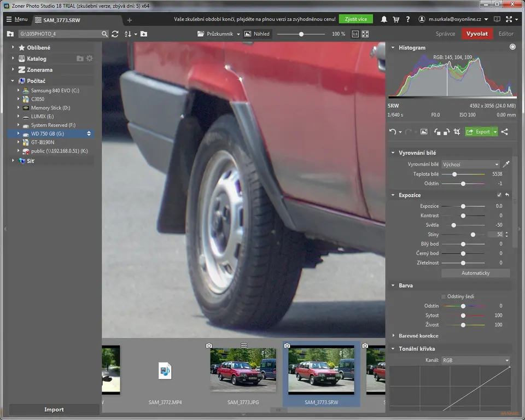The image size is (525, 420).
Task: Open the Kanál RGB dropdown
Action: coord(475,360)
